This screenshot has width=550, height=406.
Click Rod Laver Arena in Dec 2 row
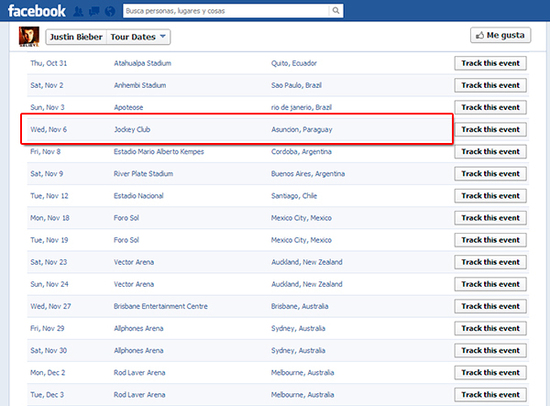139,373
